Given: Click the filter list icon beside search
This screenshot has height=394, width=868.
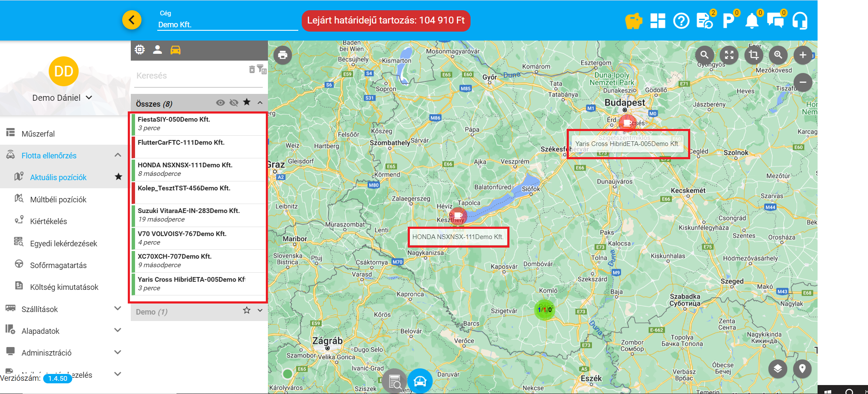Looking at the screenshot, I should tap(262, 70).
